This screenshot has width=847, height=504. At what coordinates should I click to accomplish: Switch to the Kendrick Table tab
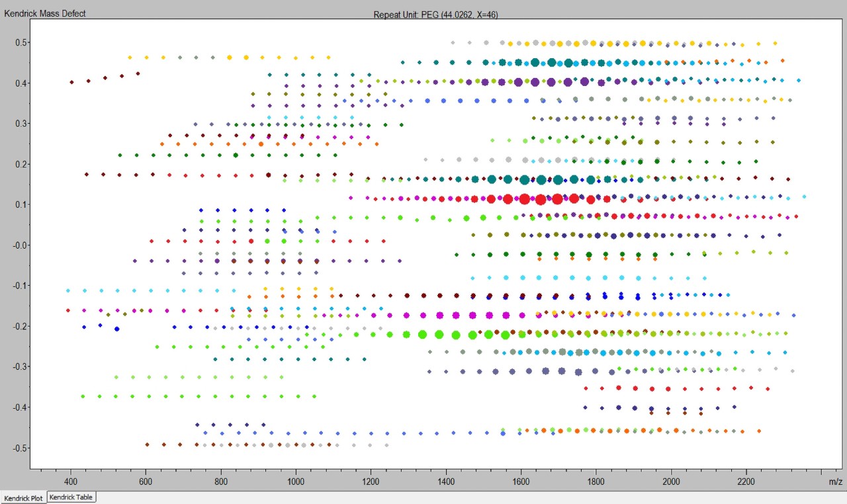click(70, 497)
